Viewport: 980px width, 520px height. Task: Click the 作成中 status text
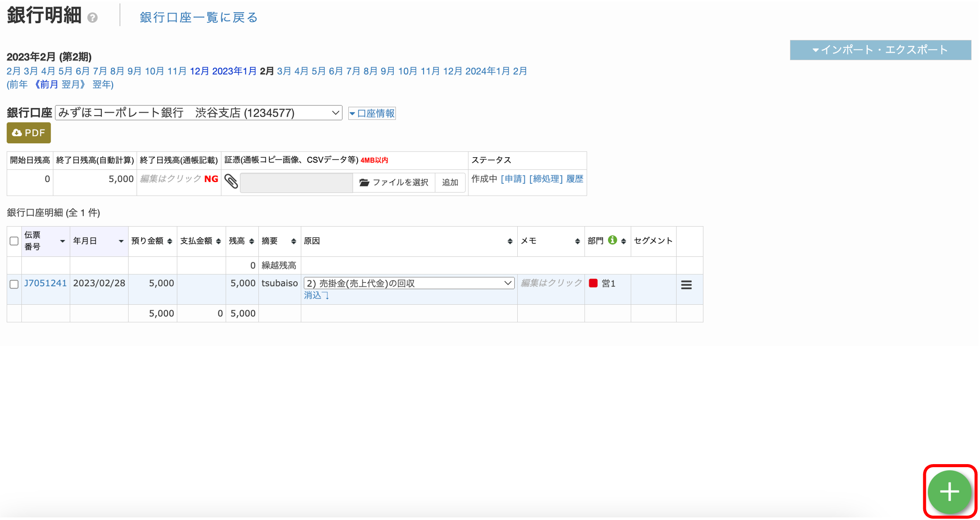click(484, 179)
